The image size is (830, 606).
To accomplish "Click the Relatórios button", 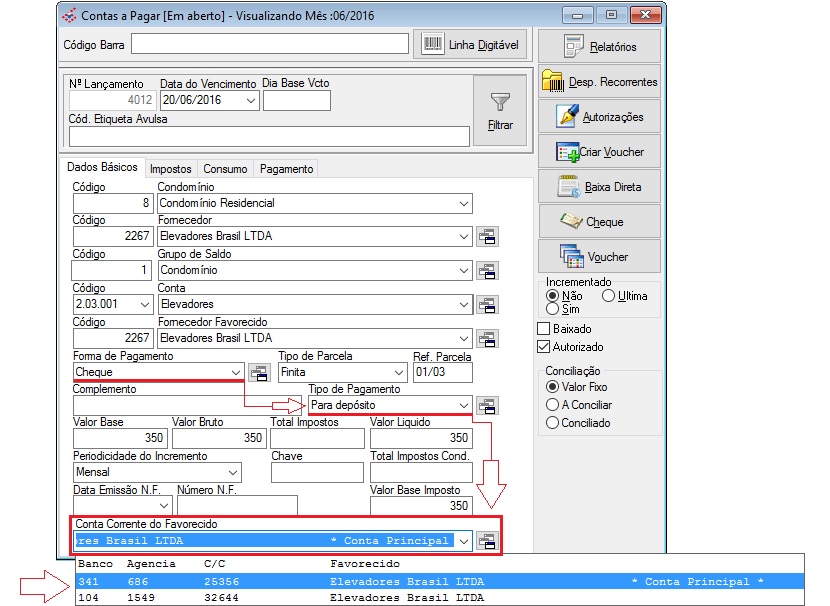I will click(600, 47).
